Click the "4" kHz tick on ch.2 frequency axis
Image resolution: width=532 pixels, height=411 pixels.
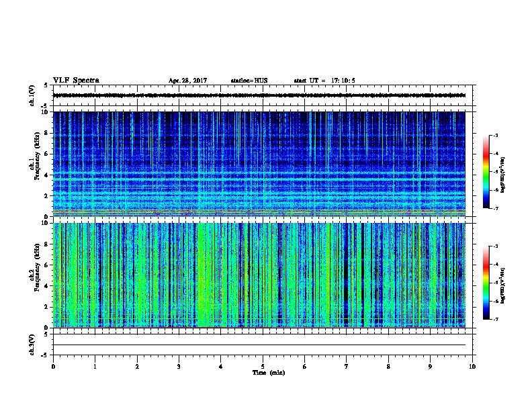46,286
